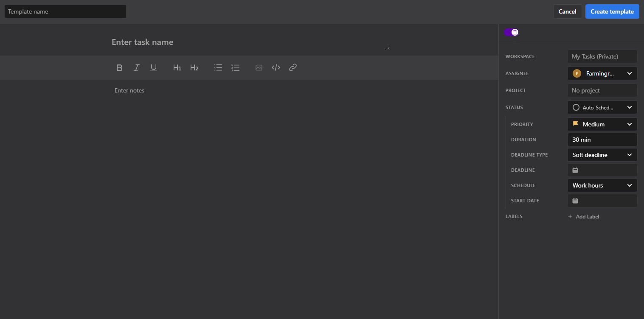This screenshot has width=644, height=319.
Task: Toggle the purple task type switch
Action: click(x=511, y=32)
